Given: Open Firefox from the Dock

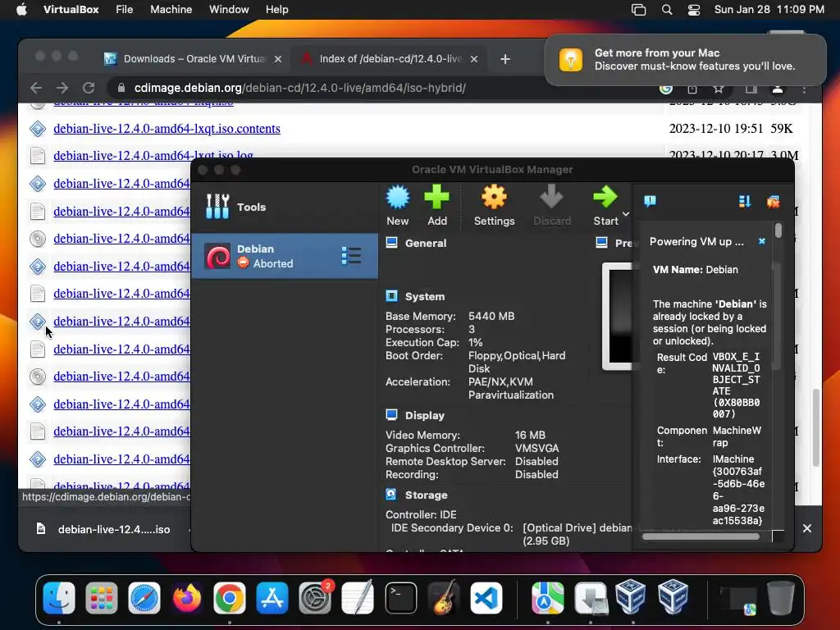Looking at the screenshot, I should click(186, 598).
